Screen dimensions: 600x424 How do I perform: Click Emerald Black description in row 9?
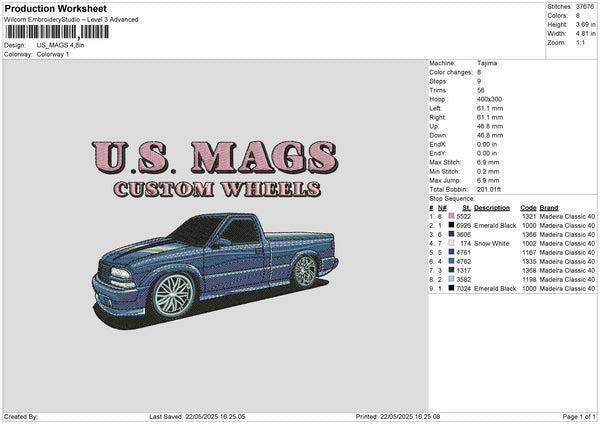click(x=495, y=289)
